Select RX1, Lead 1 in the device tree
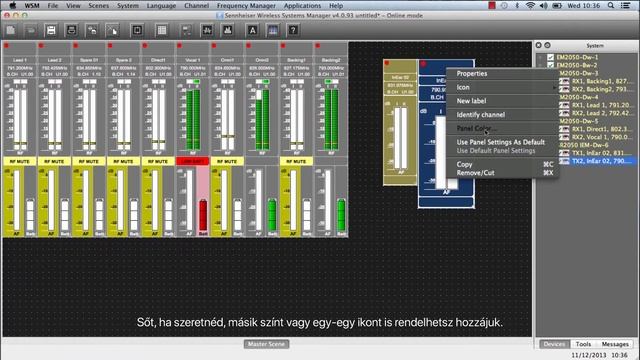The height and width of the screenshot is (360, 640). (602, 105)
